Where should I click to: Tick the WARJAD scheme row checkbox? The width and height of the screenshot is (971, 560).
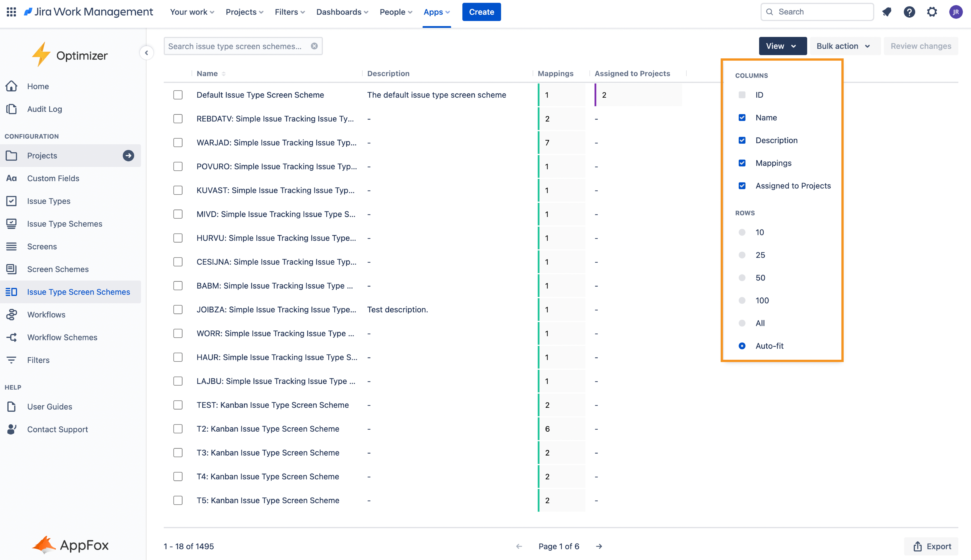[x=178, y=143]
